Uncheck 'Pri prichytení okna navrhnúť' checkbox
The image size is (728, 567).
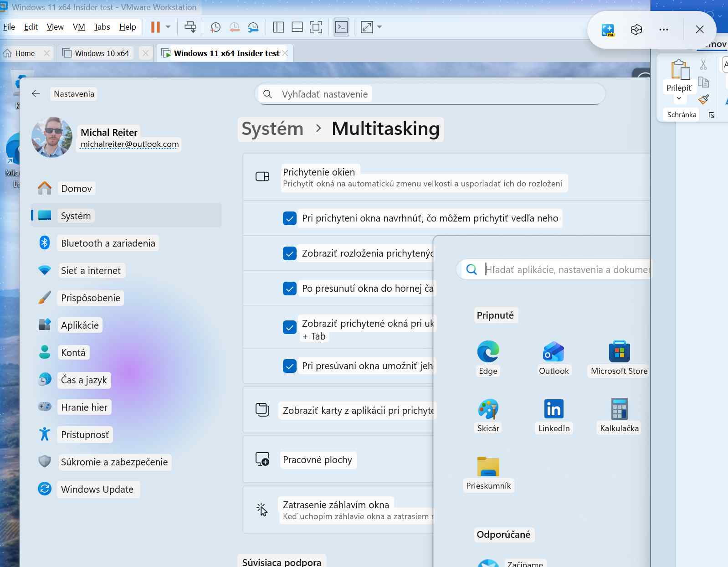pyautogui.click(x=290, y=218)
